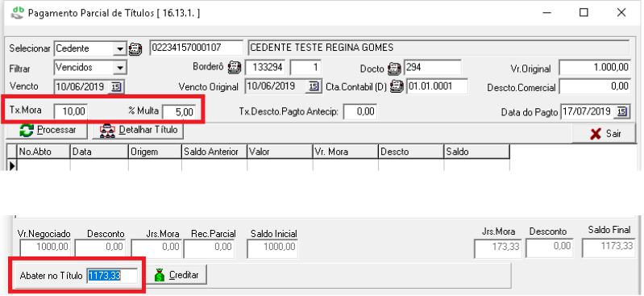This screenshot has width=644, height=296.
Task: Focus the Tx.Descto.Pagto Antecip field
Action: (x=359, y=111)
